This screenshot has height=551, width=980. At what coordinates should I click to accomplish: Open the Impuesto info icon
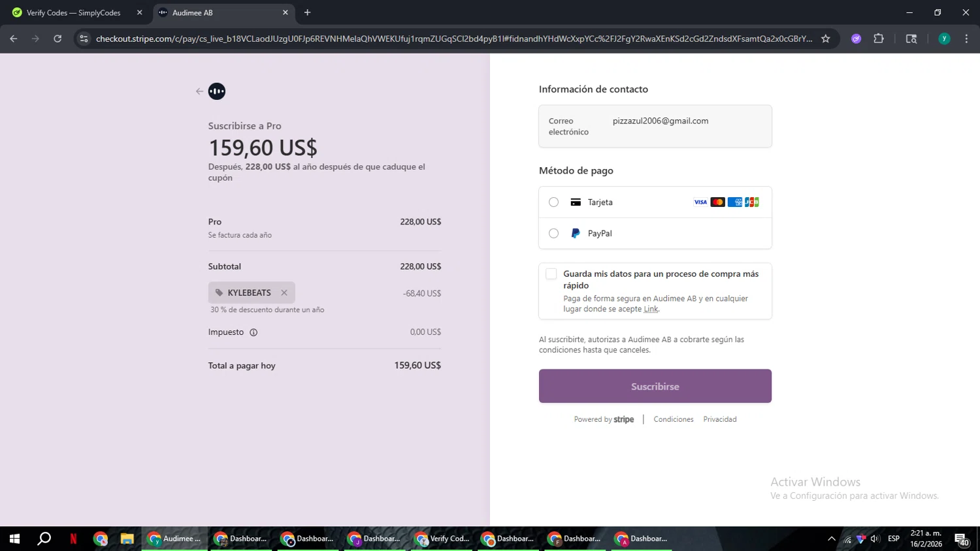click(x=253, y=332)
